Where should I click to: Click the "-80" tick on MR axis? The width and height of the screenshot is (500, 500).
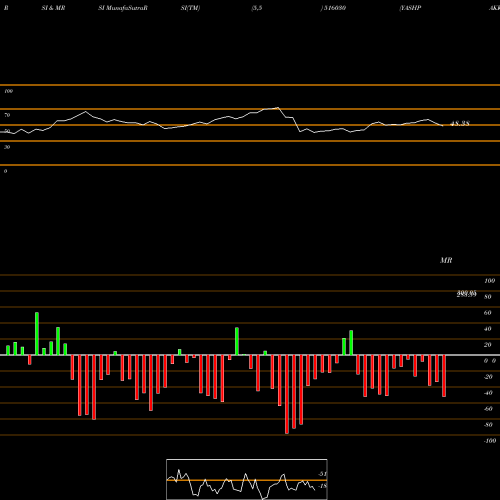(x=488, y=425)
